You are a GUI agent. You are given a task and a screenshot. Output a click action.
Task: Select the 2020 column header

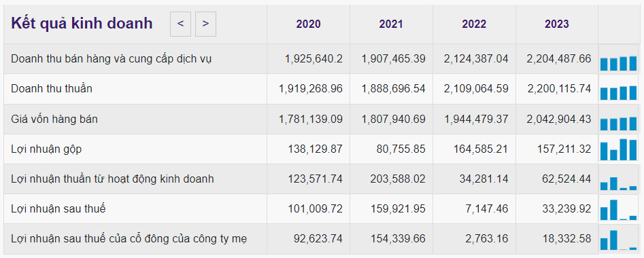pos(308,24)
